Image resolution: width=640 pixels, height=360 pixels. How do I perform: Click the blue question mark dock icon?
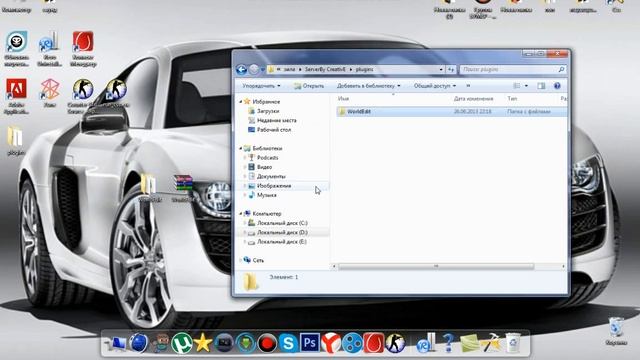pos(448,343)
